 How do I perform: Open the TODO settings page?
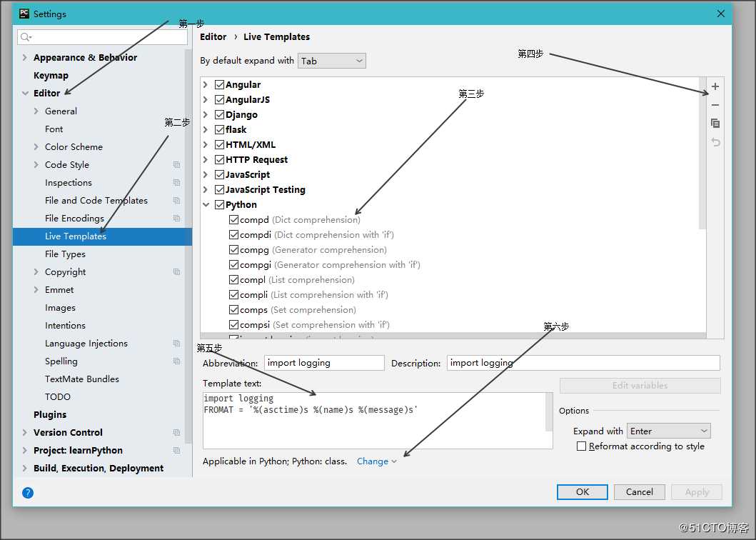(x=57, y=396)
